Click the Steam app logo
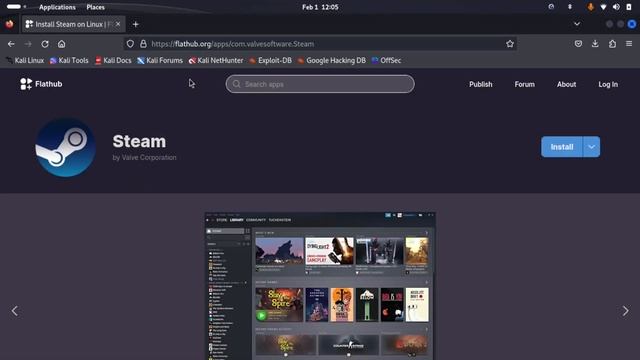Image resolution: width=640 pixels, height=360 pixels. [65, 147]
